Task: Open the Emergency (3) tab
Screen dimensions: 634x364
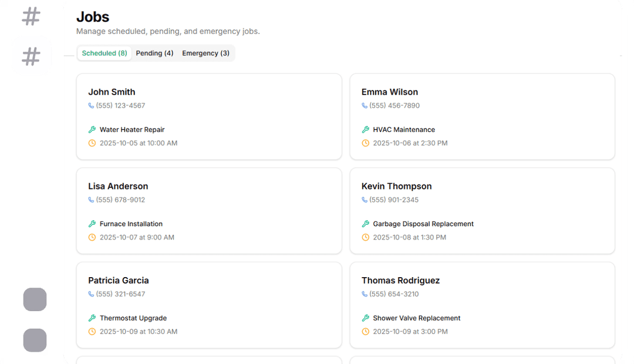Action: (205, 53)
